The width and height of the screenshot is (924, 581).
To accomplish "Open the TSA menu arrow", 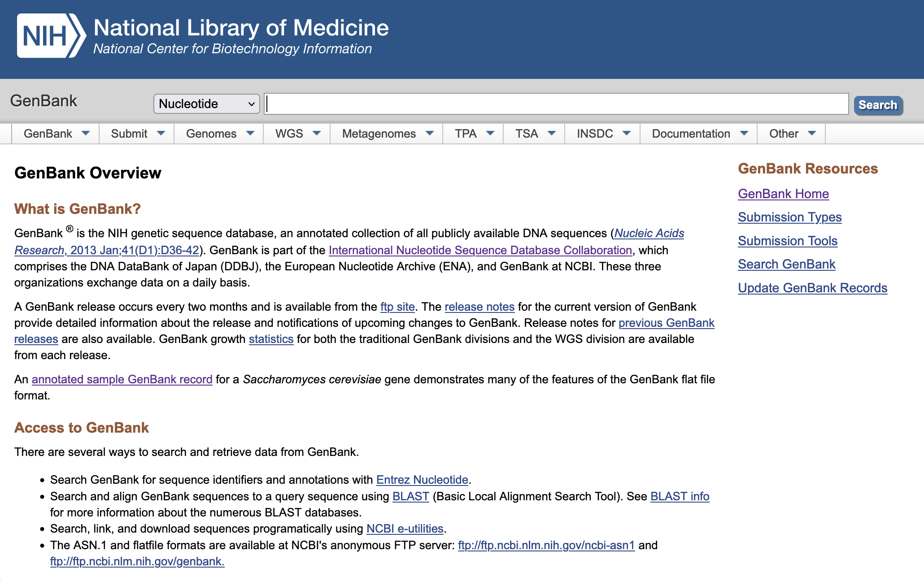I will (x=552, y=133).
